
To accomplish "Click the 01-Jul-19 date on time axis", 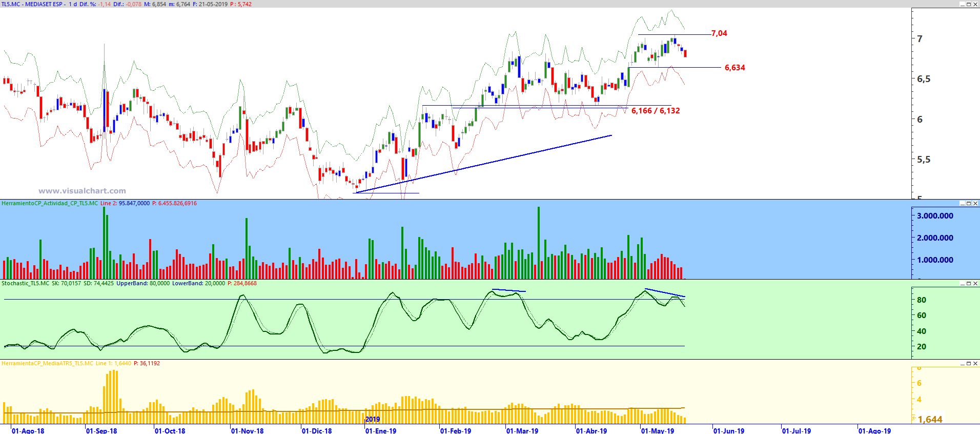I will [x=797, y=431].
